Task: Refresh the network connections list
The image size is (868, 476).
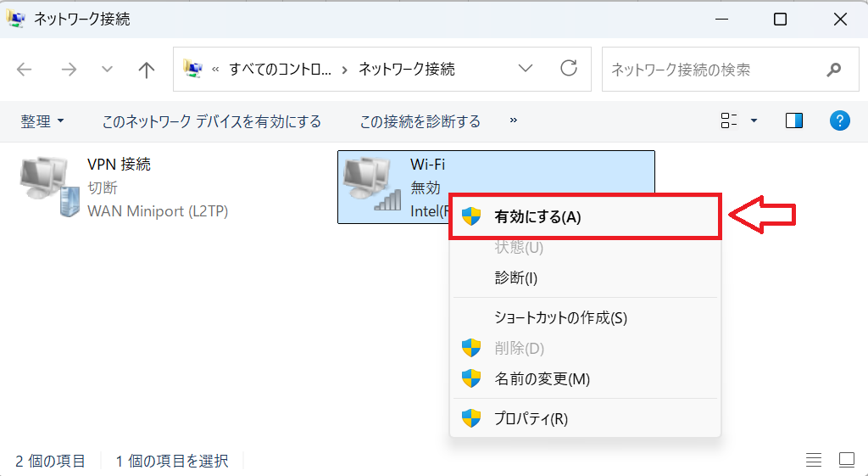Action: tap(570, 69)
